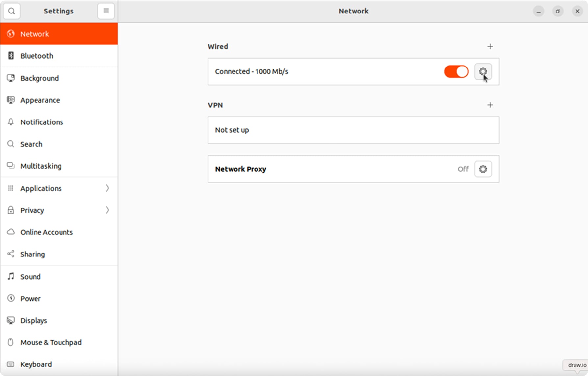Open Network Proxy gear settings

483,169
